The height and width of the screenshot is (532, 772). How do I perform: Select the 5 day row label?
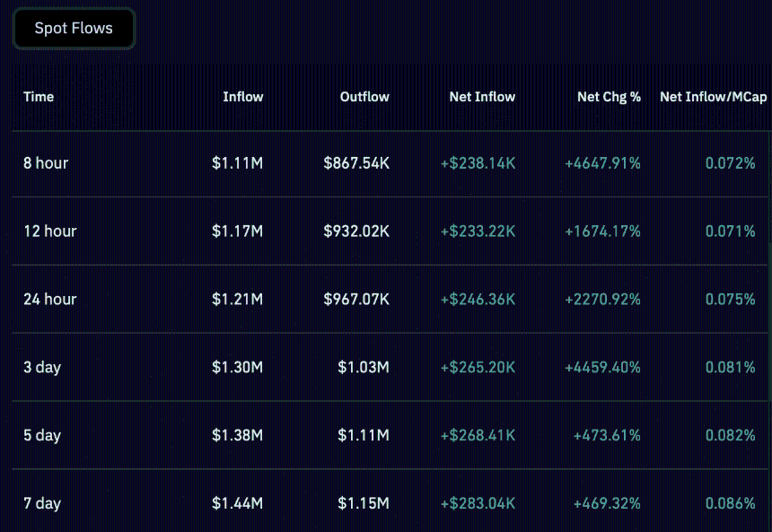click(42, 435)
